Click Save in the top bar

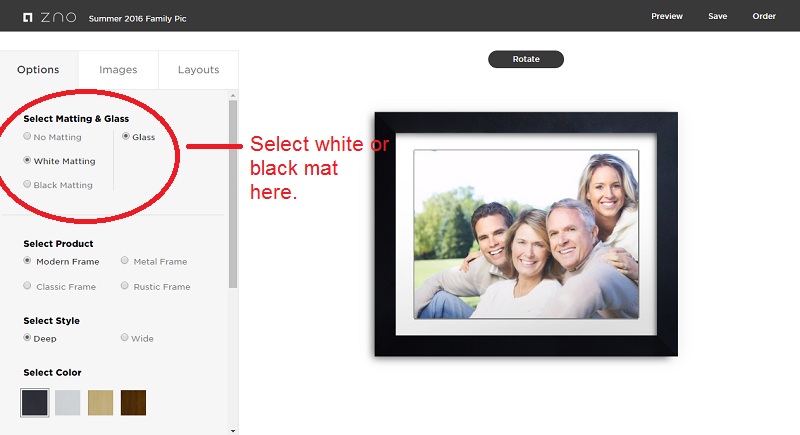tap(717, 17)
